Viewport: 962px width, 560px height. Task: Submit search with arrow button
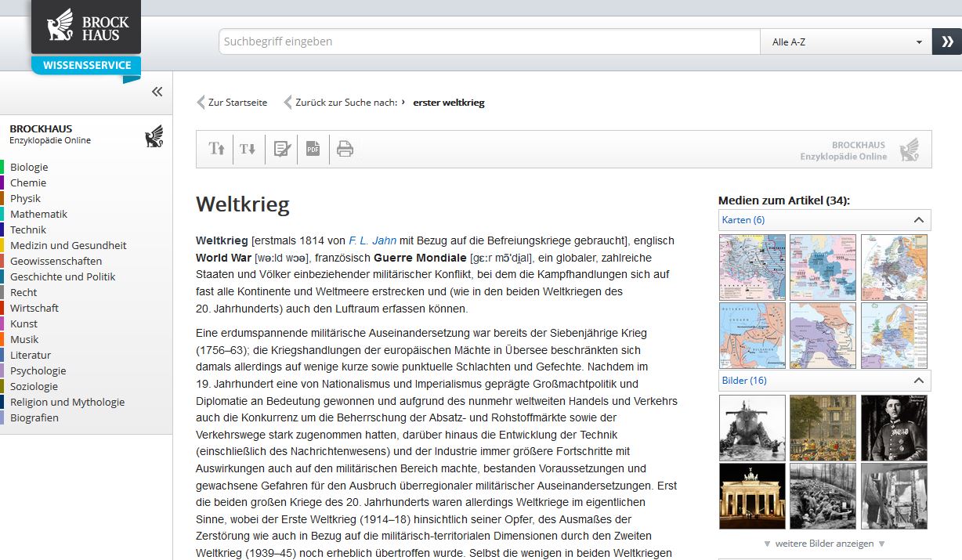click(x=946, y=42)
